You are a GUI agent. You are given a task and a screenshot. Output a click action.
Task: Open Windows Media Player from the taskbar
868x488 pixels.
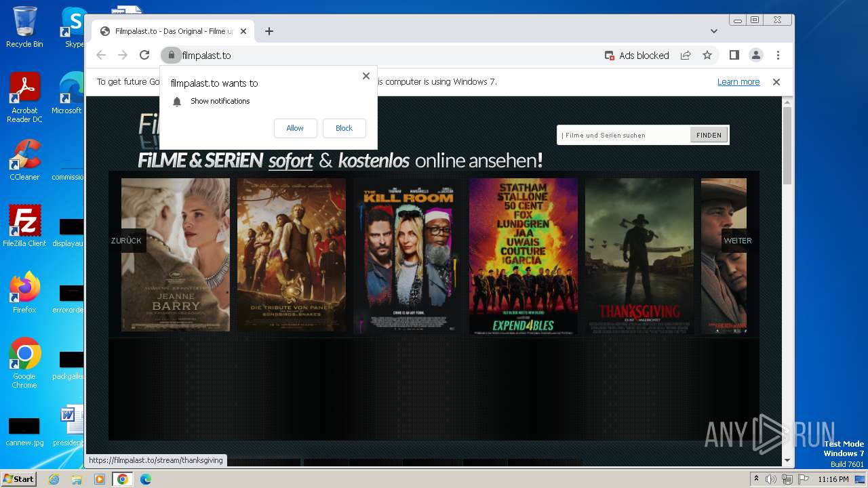pos(100,479)
